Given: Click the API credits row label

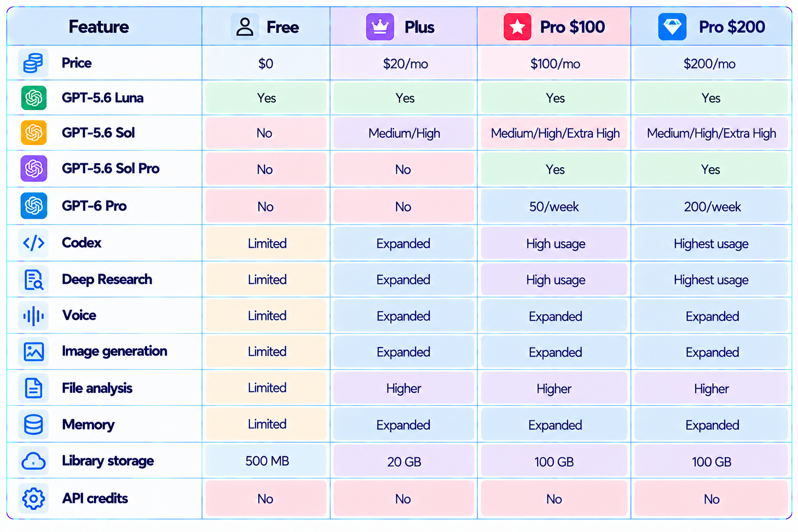Looking at the screenshot, I should click(95, 498).
